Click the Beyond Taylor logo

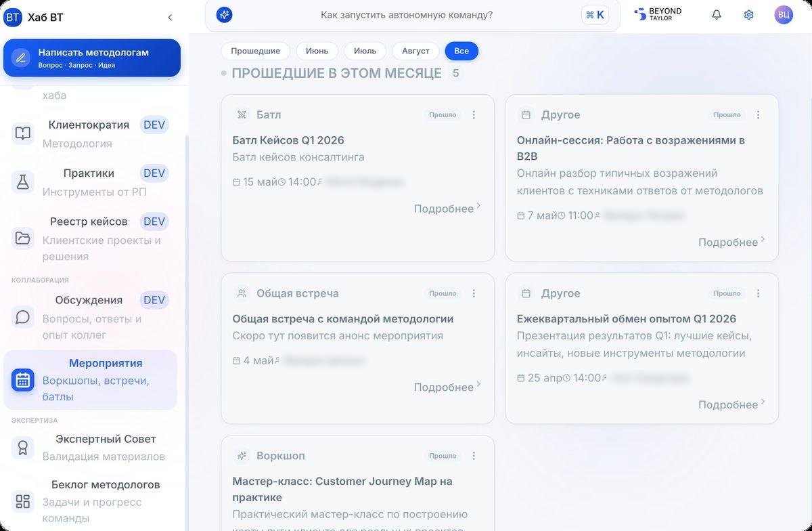tap(658, 14)
